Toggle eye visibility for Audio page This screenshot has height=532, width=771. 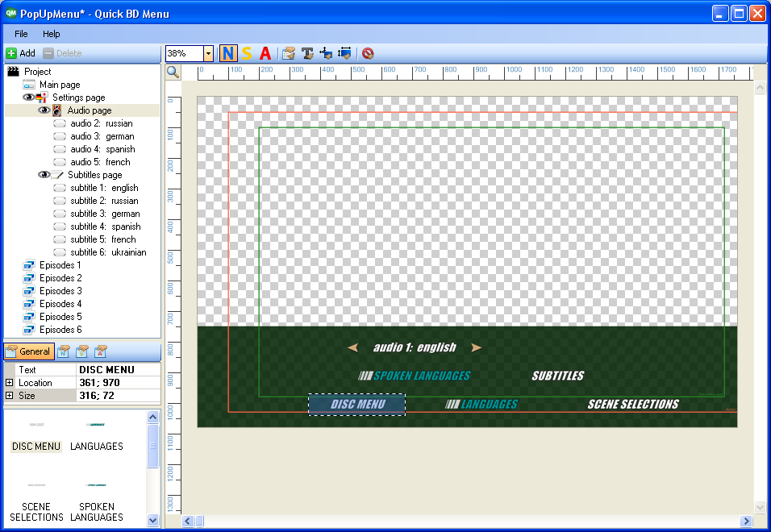[44, 110]
